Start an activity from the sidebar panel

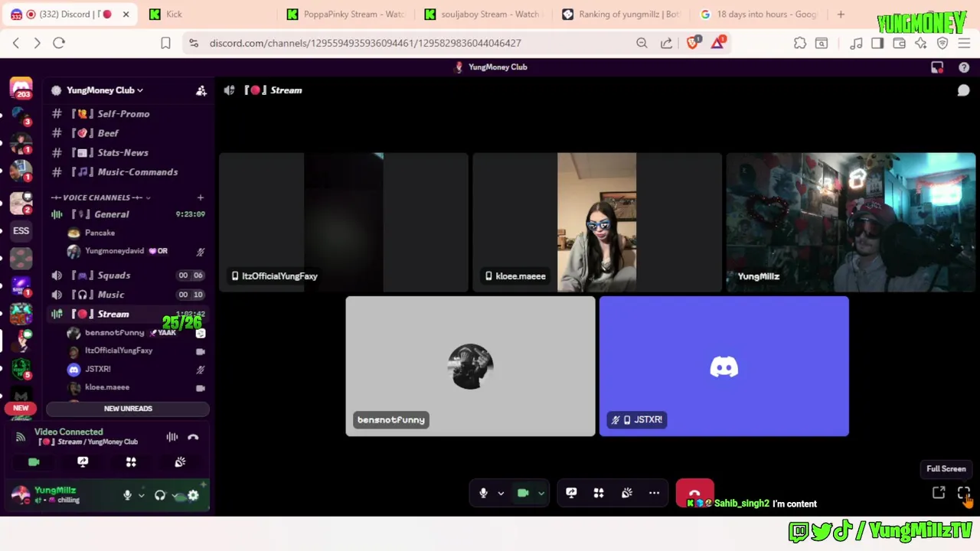(131, 462)
